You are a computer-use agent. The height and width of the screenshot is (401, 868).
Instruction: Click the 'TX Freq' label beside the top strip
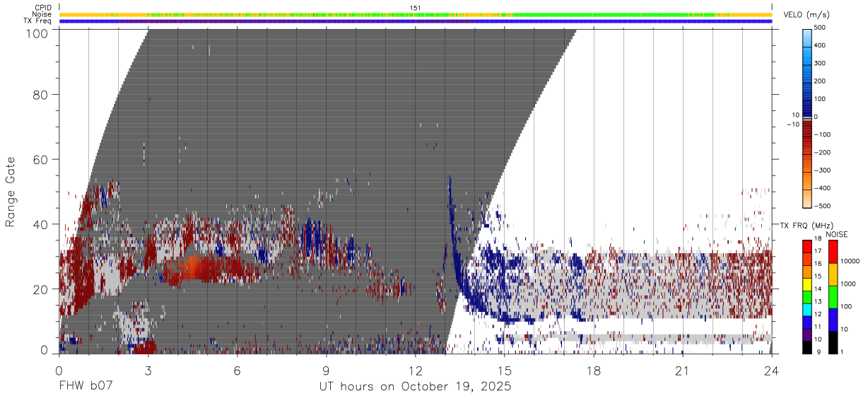click(38, 21)
